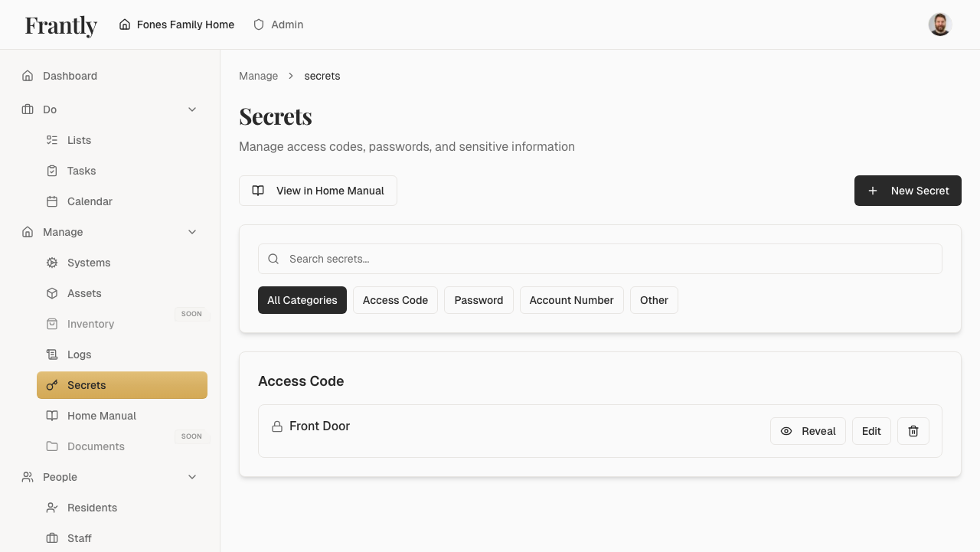Reveal the Front Door access code

(x=808, y=431)
